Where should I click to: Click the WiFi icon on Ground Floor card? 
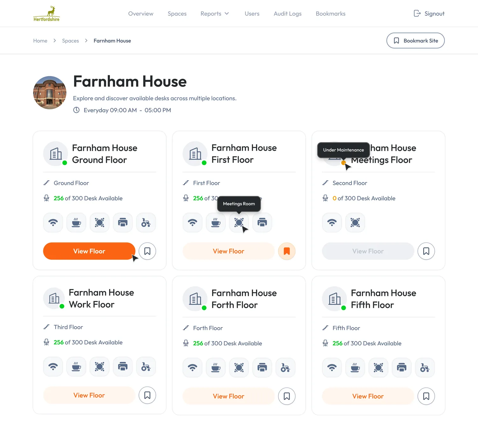pos(53,222)
